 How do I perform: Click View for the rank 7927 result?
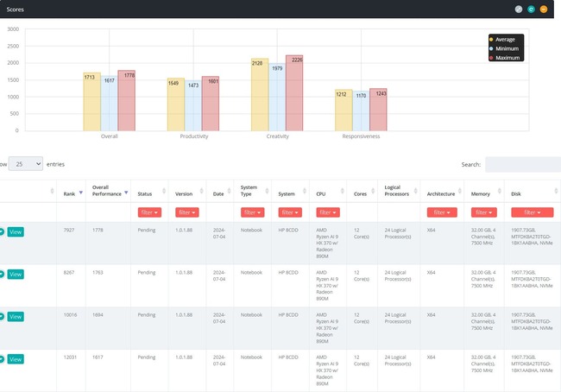click(x=16, y=231)
